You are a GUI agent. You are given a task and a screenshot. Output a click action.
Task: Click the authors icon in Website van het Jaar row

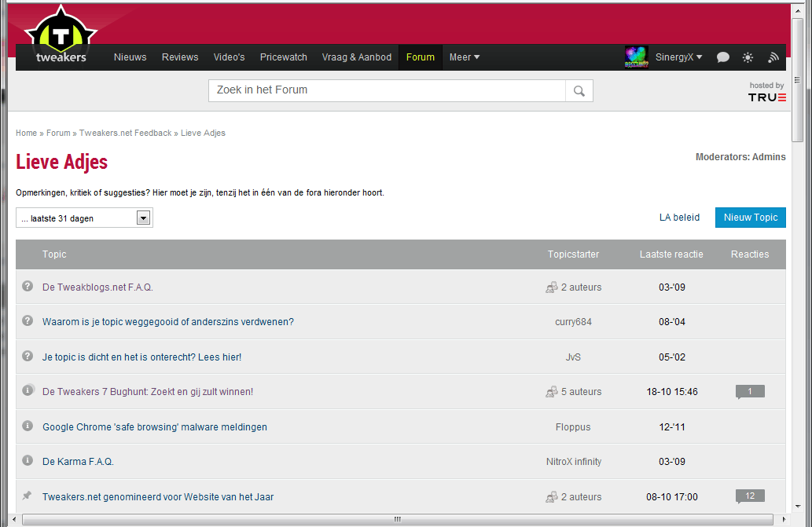[x=552, y=496]
